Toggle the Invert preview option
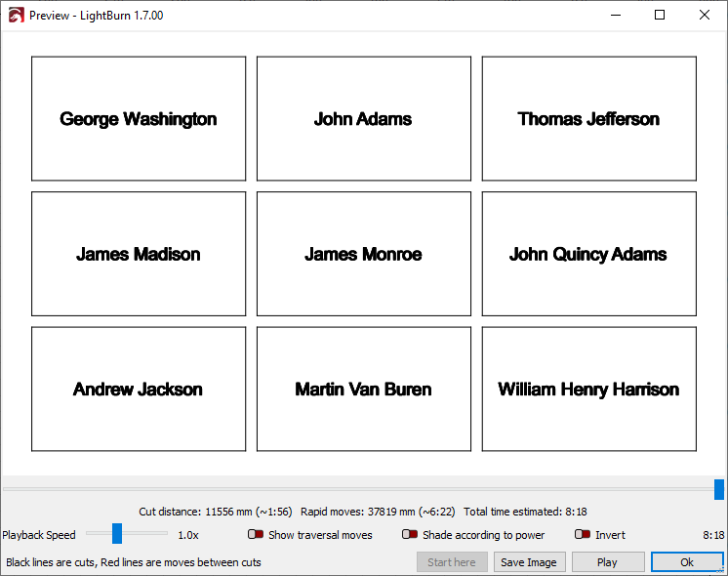 point(583,535)
